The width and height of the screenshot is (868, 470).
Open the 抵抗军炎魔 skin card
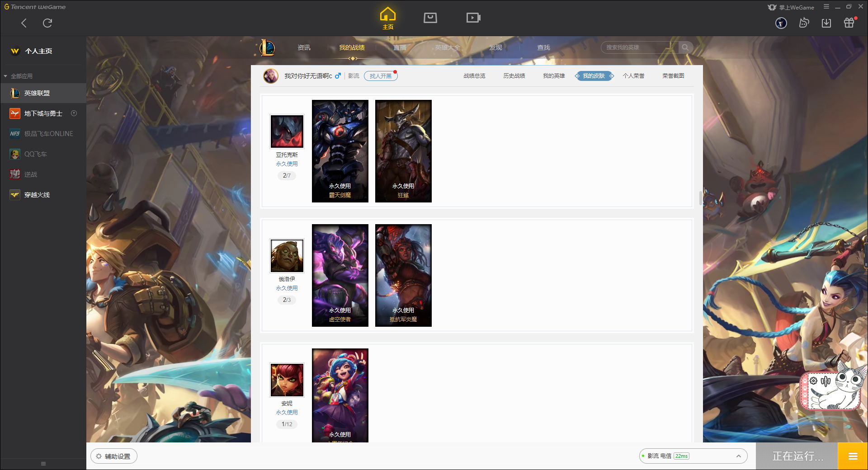point(403,275)
